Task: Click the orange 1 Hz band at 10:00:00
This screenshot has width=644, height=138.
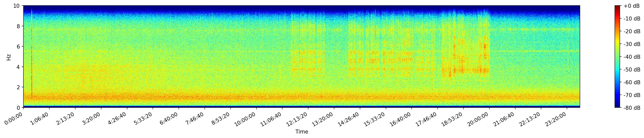Action: click(x=257, y=97)
